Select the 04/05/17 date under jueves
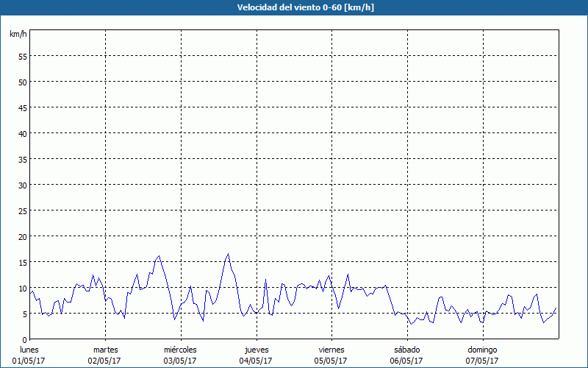This screenshot has height=368, width=588. click(256, 361)
